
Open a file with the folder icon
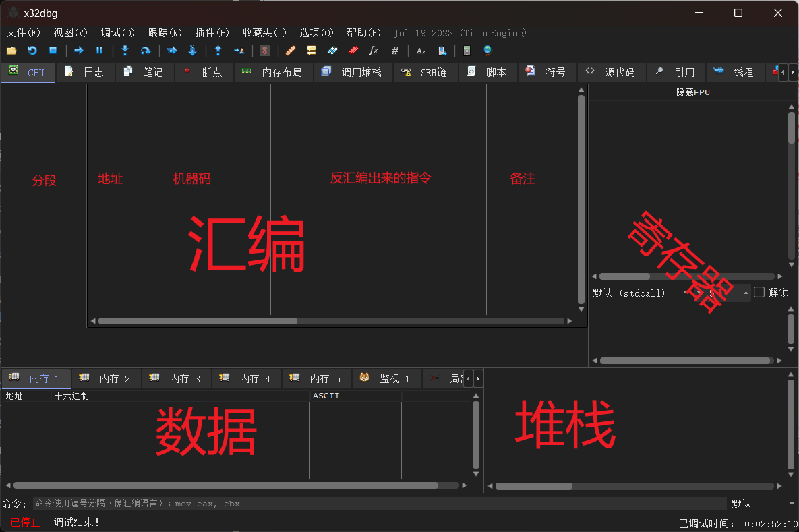[11, 51]
